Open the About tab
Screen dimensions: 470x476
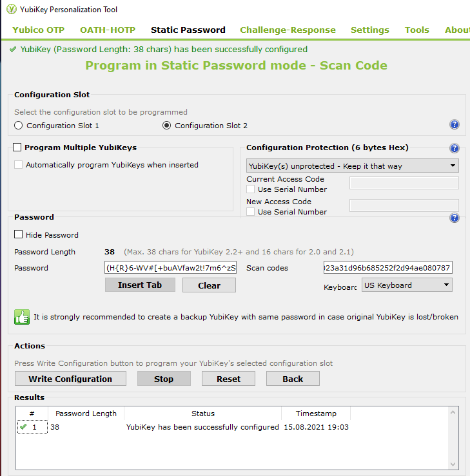(x=457, y=30)
